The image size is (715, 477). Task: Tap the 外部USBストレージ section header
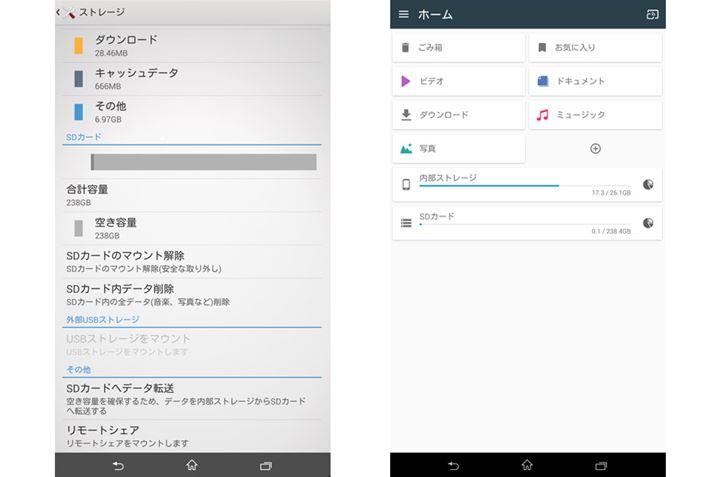point(103,320)
